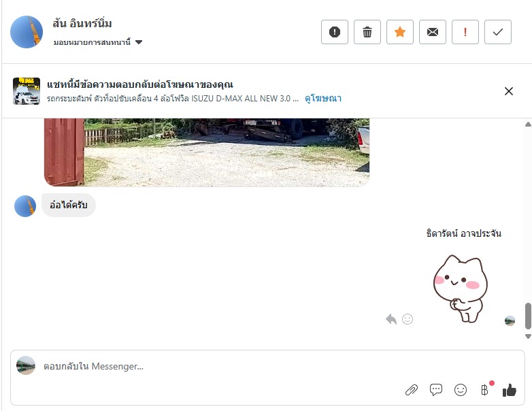This screenshot has height=411, width=532.
Task: React to the cat sticker message
Action: tap(408, 319)
